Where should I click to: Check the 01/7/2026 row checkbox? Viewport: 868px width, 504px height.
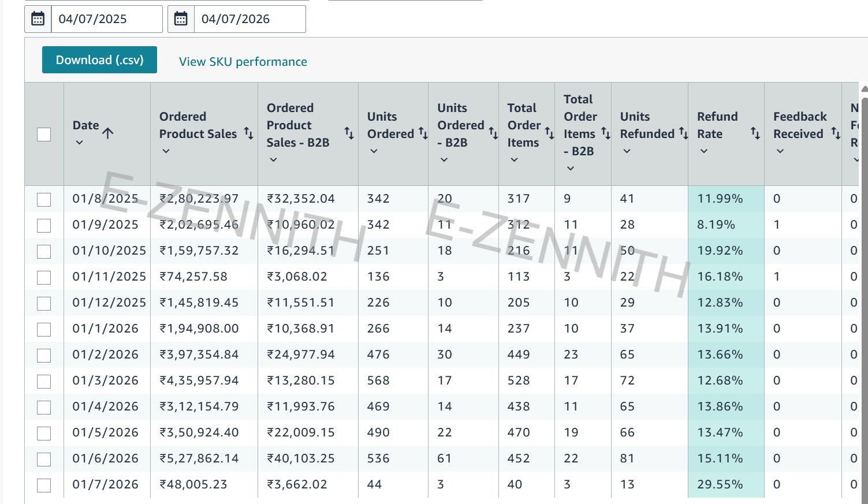pyautogui.click(x=44, y=486)
